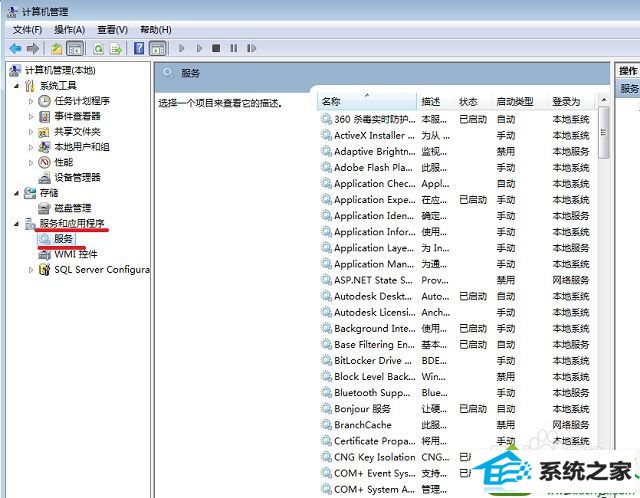Screen dimensions: 640x498
Task: Click the Restart service button
Action: pyautogui.click(x=251, y=49)
